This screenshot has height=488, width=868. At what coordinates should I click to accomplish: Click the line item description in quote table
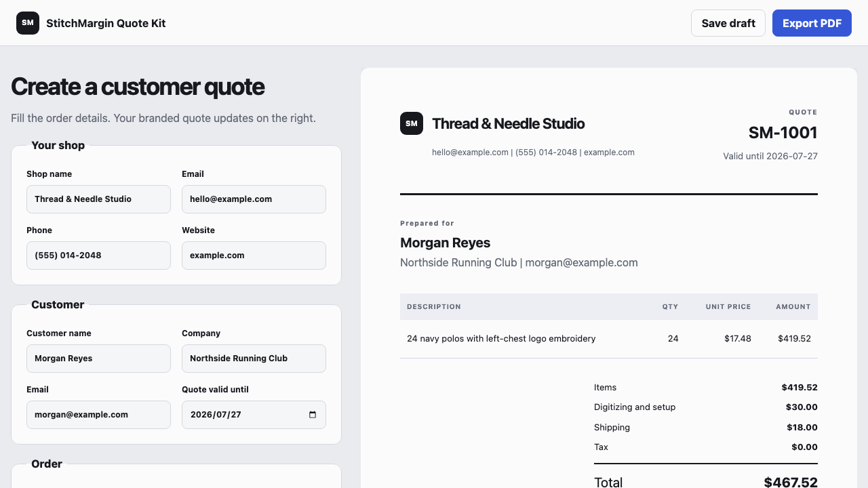(501, 338)
